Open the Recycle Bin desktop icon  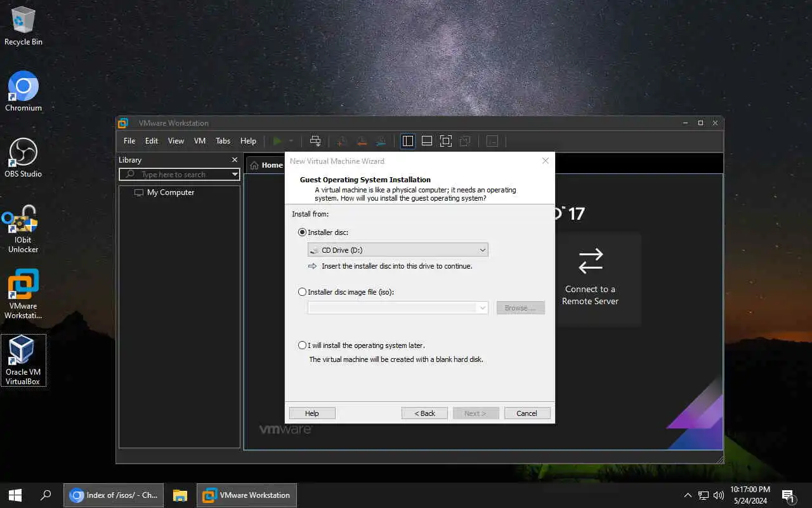coord(23,27)
